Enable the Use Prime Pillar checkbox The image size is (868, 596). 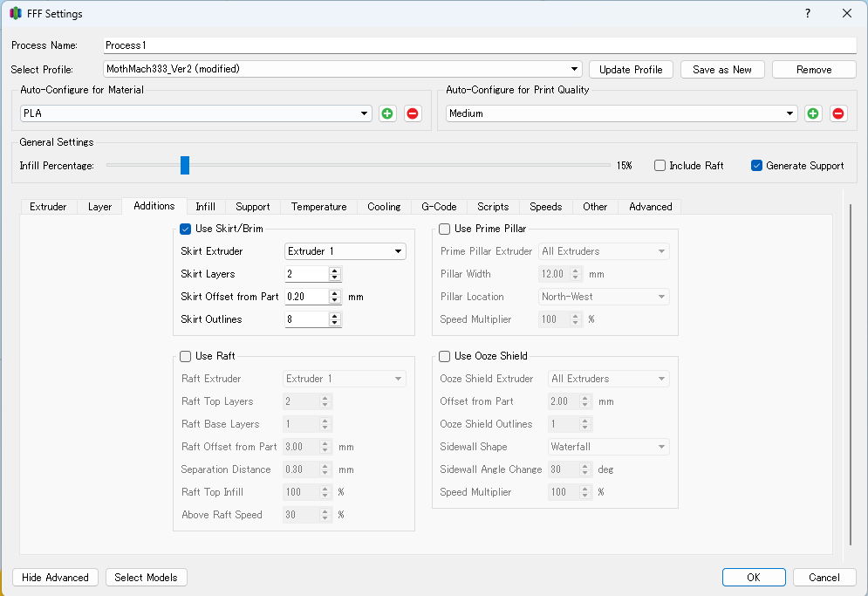(445, 229)
